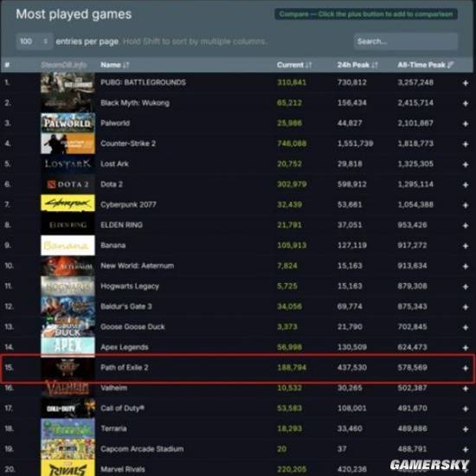Open the Marvel Rivals thumbnail image
The image size is (476, 476).
pos(68,468)
